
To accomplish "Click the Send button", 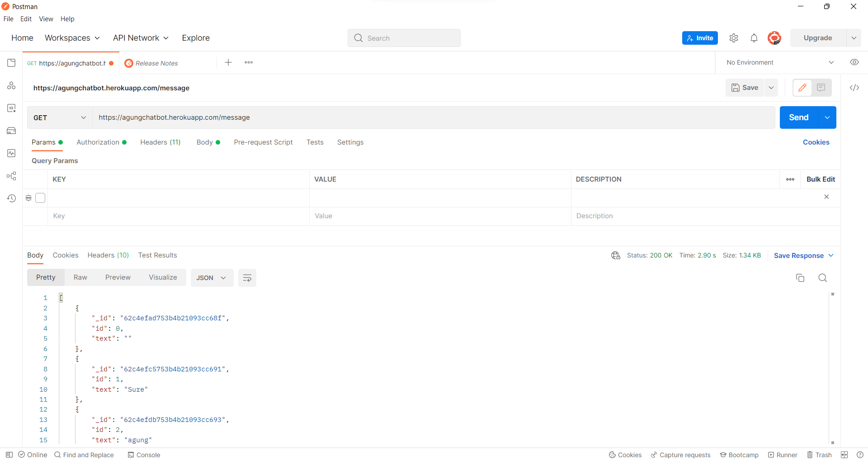I will (798, 117).
